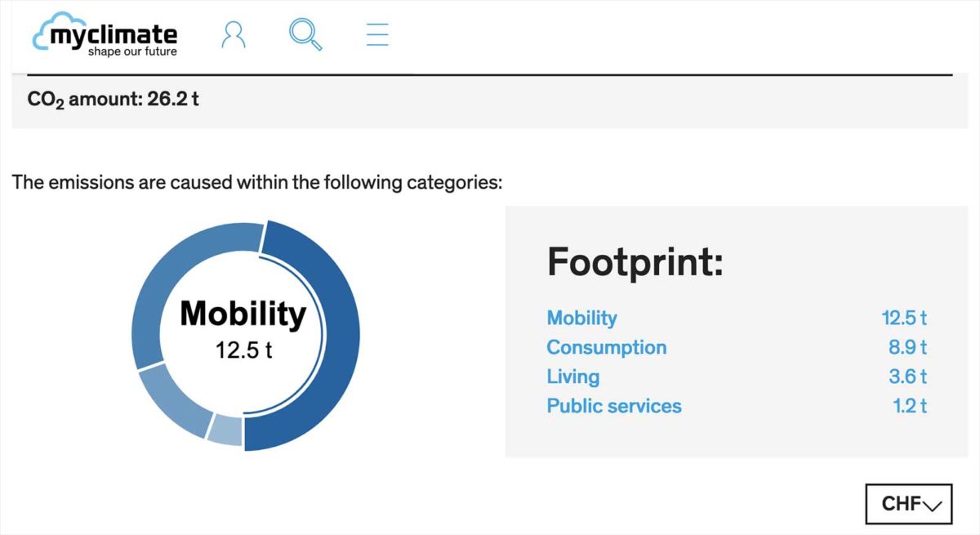The height and width of the screenshot is (535, 980).
Task: Click the 3.6 t Living value
Action: 908,377
